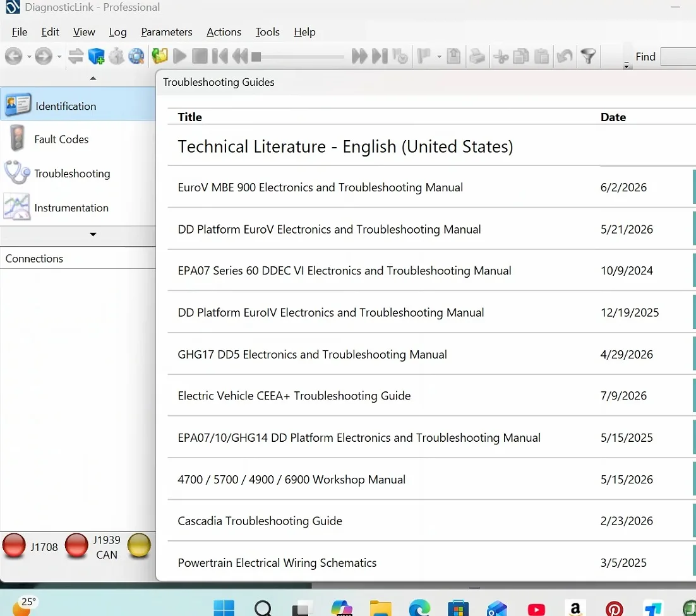Open the Forward history dropdown arrow
Viewport: 696px width, 616px height.
[x=59, y=57]
